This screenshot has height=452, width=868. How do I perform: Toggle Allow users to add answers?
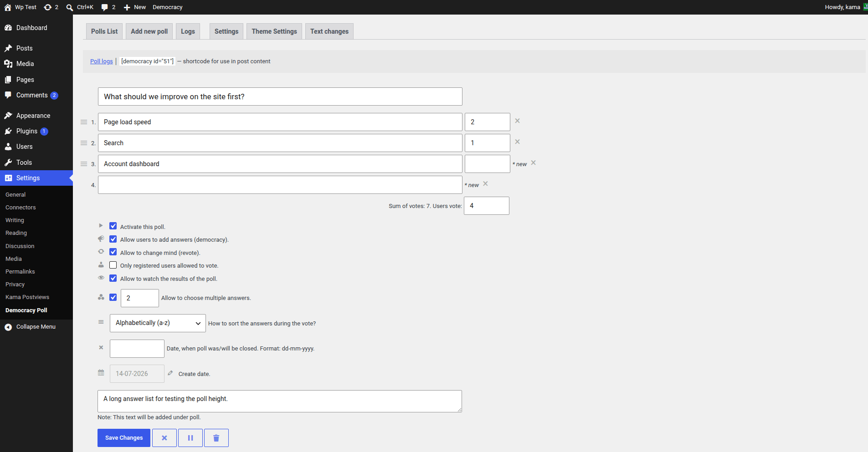[113, 239]
